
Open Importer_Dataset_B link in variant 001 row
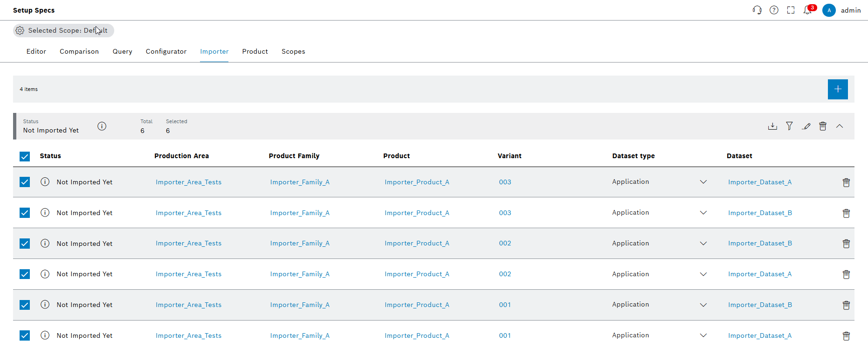pyautogui.click(x=760, y=305)
